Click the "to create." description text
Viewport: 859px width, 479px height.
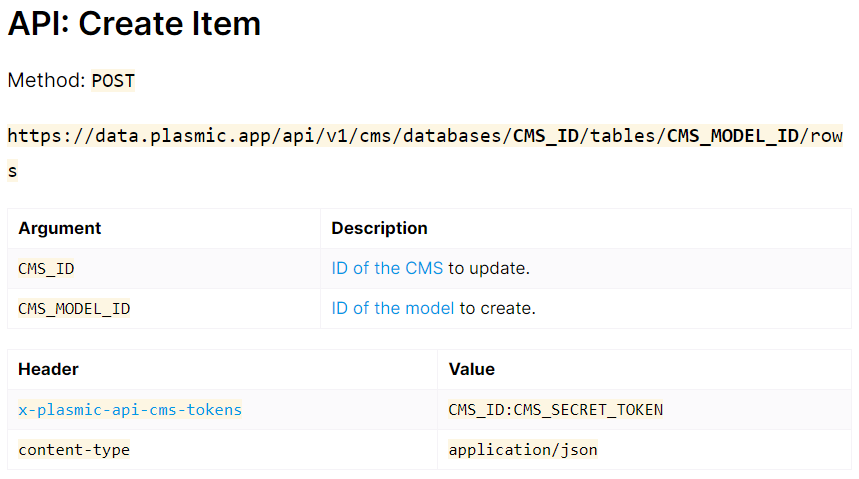click(497, 309)
